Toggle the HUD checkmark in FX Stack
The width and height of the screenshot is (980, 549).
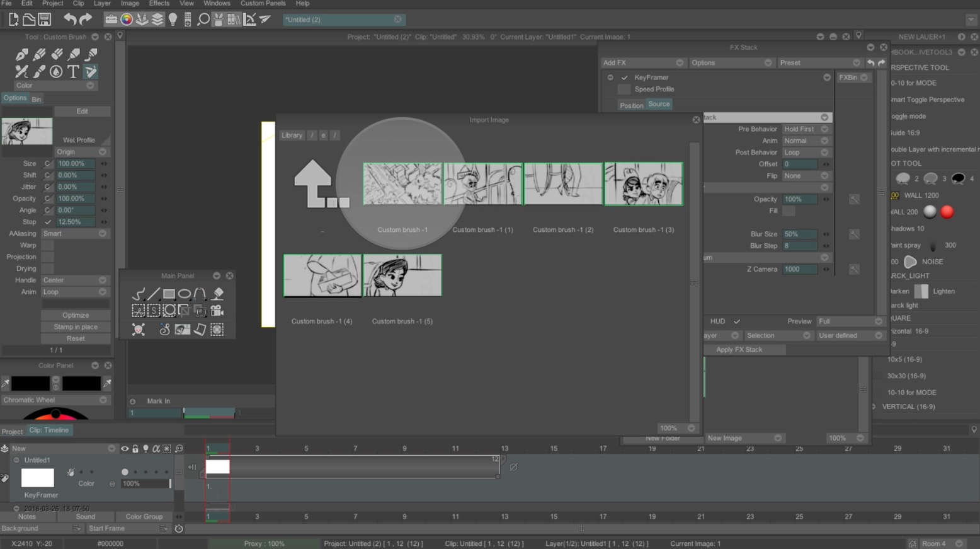click(736, 321)
